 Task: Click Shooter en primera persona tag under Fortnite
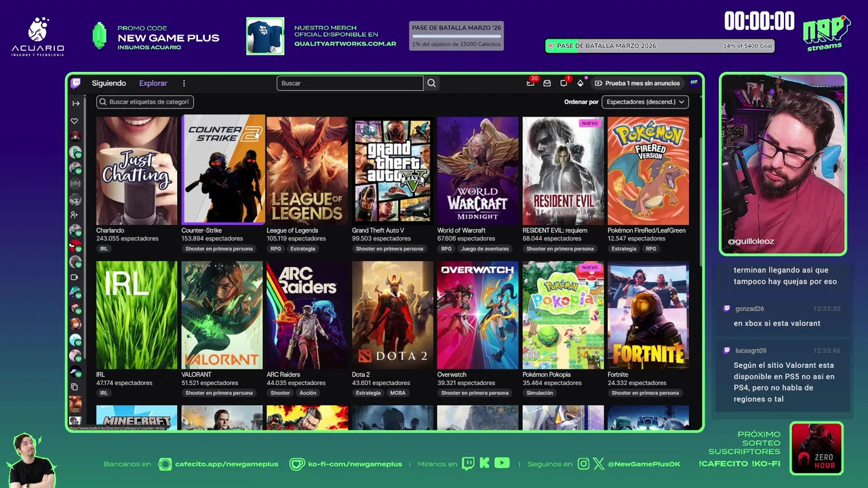point(645,393)
